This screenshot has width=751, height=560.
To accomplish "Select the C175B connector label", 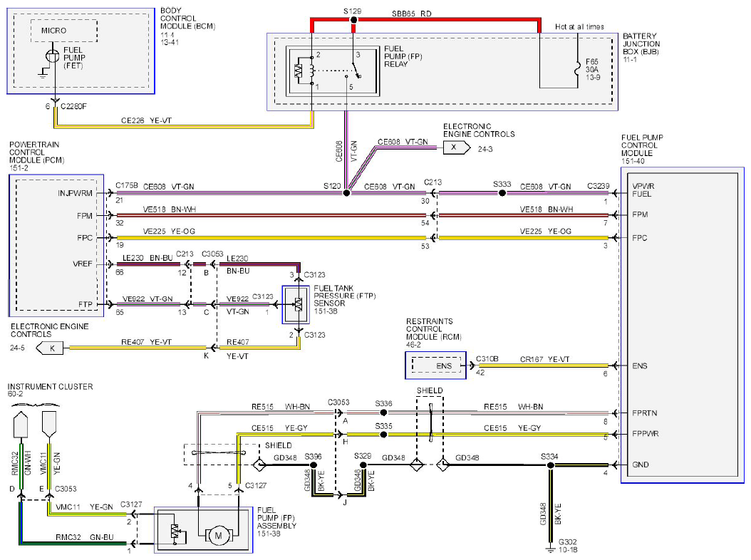I will (x=126, y=185).
